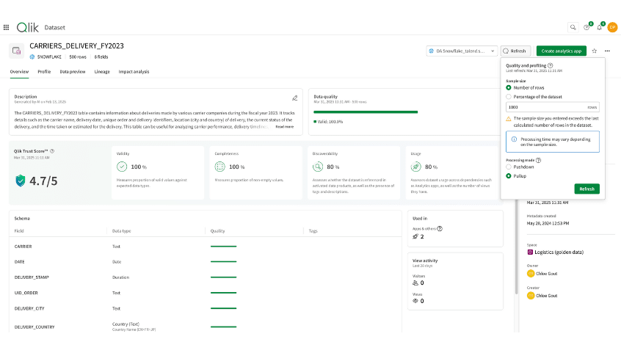Click Create analytics app button
Image resolution: width=621 pixels, height=364 pixels.
pos(562,51)
